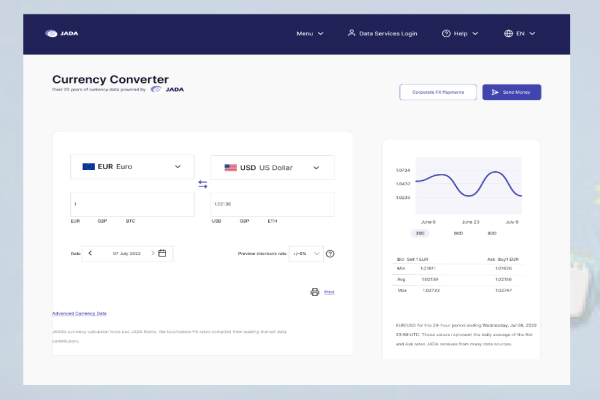Click the Print link
The width and height of the screenshot is (600, 400).
329,292
